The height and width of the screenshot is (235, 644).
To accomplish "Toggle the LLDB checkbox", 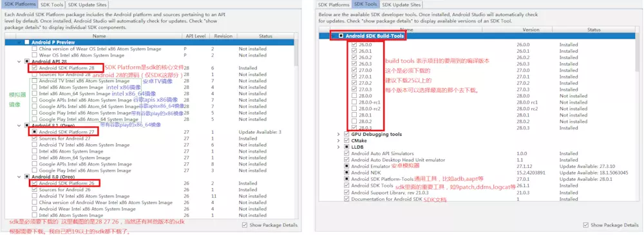I will coord(346,147).
